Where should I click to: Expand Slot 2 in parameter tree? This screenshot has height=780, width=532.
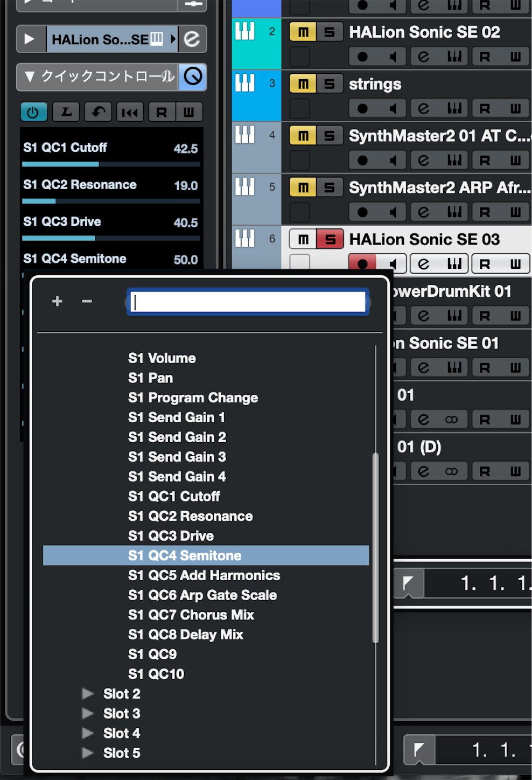(88, 694)
